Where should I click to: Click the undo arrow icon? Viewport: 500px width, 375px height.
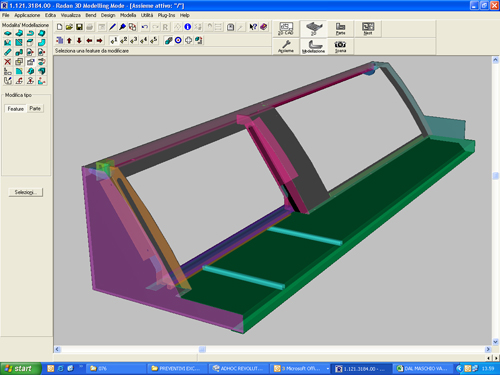[145, 27]
